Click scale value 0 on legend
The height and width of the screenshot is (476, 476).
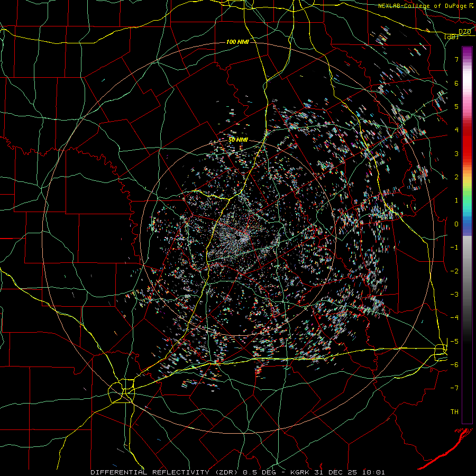click(x=456, y=224)
